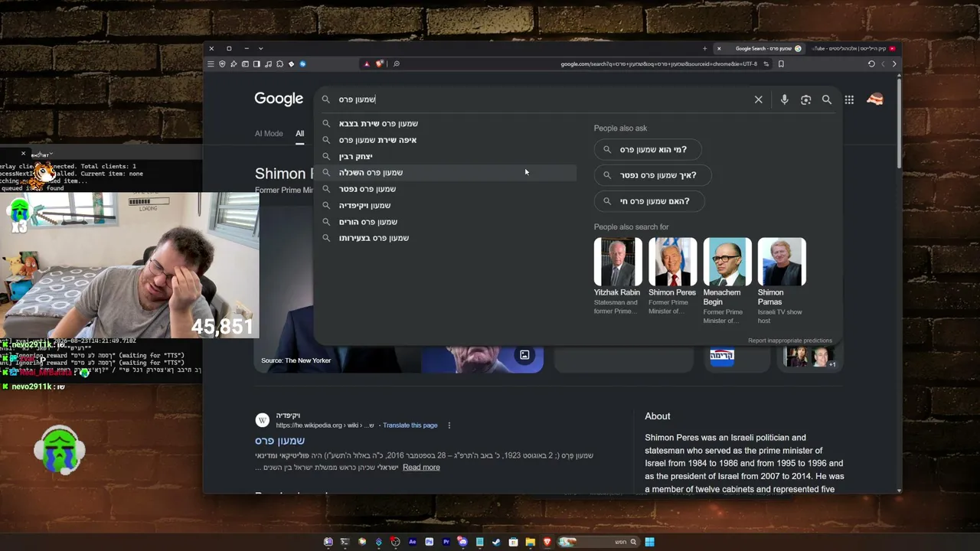Start voice search with the microphone icon
This screenshot has width=980, height=551.
click(x=784, y=99)
